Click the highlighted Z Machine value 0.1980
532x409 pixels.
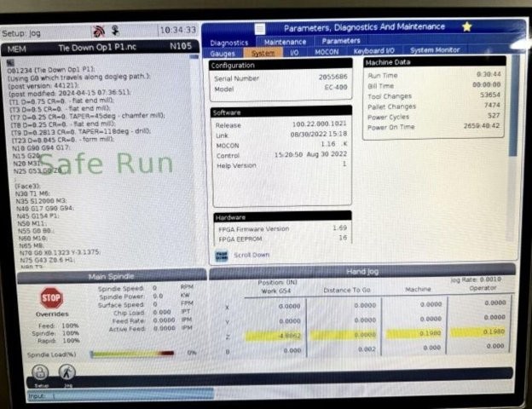(413, 333)
